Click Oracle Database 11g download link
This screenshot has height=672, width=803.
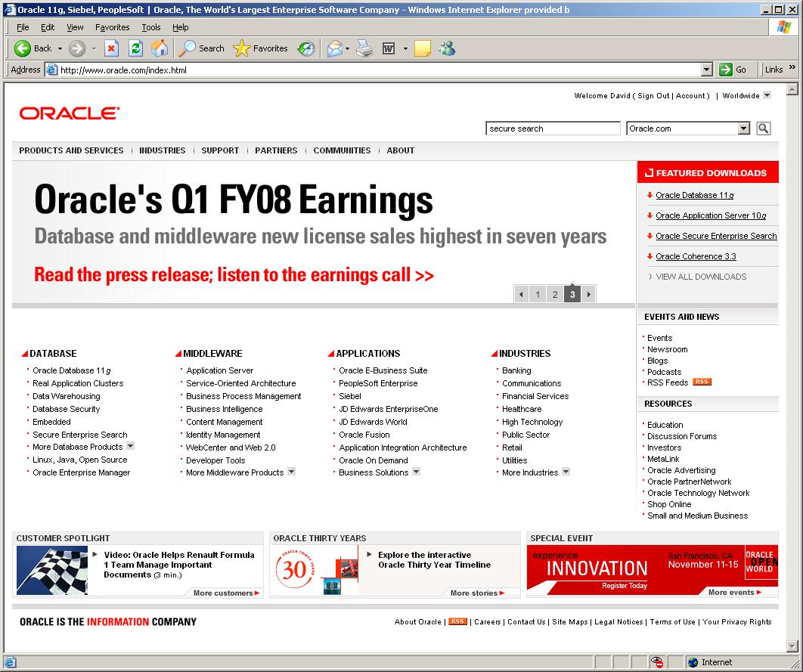[x=694, y=195]
